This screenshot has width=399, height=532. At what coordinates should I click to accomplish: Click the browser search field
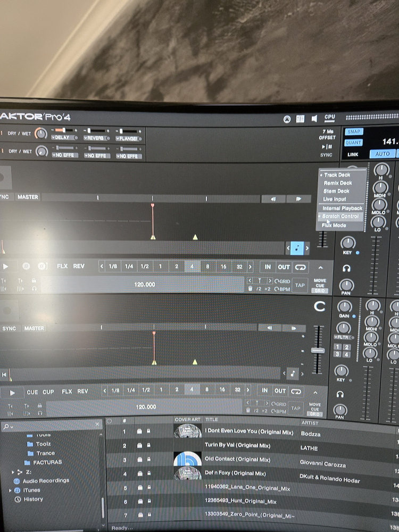coord(51,426)
